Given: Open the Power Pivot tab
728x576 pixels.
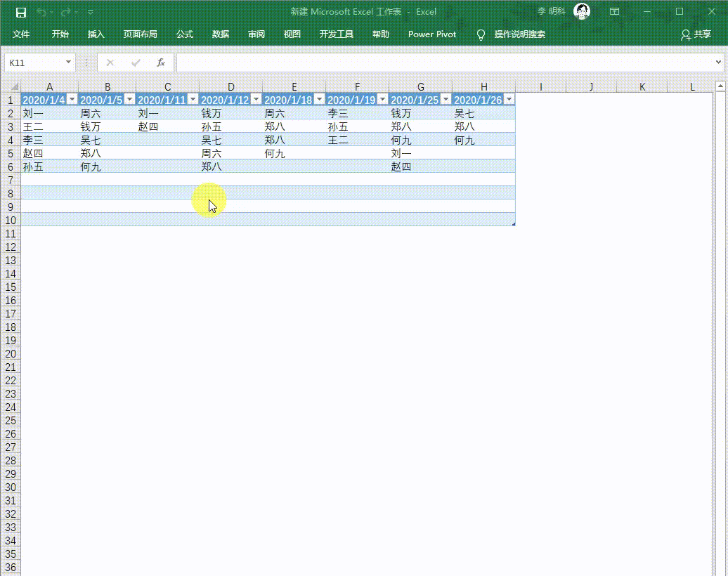Looking at the screenshot, I should [432, 34].
